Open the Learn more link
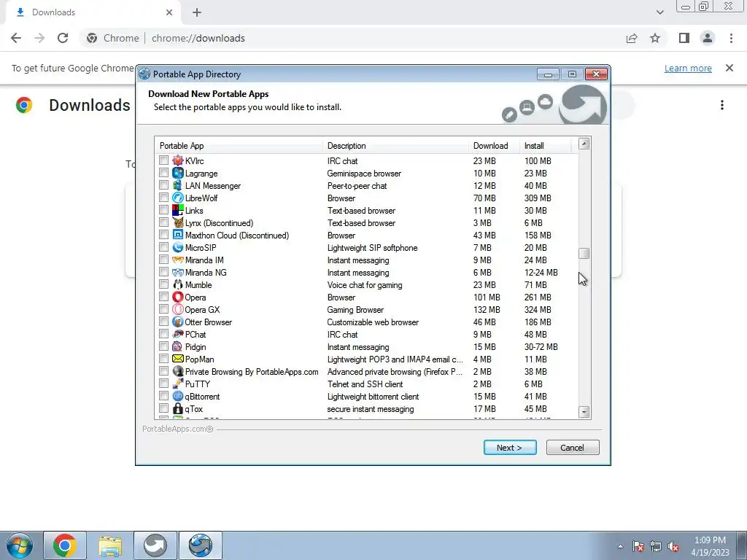747x560 pixels. [687, 68]
